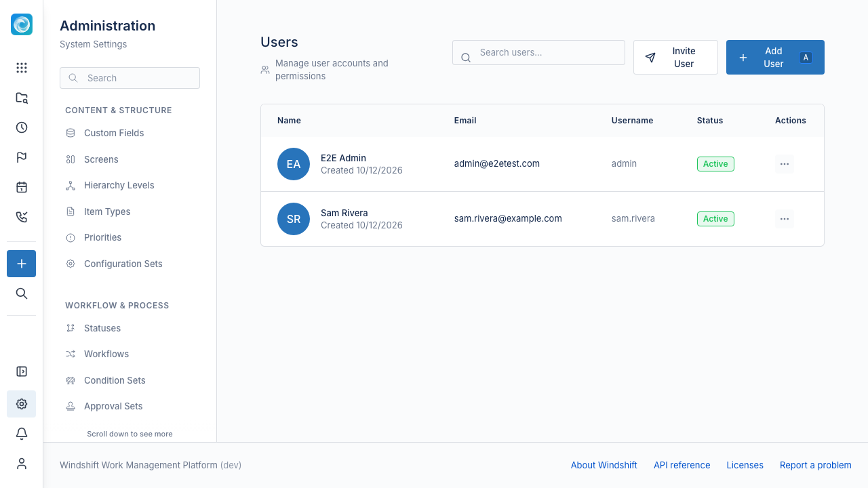Open the Licenses link
868x488 pixels.
click(745, 465)
